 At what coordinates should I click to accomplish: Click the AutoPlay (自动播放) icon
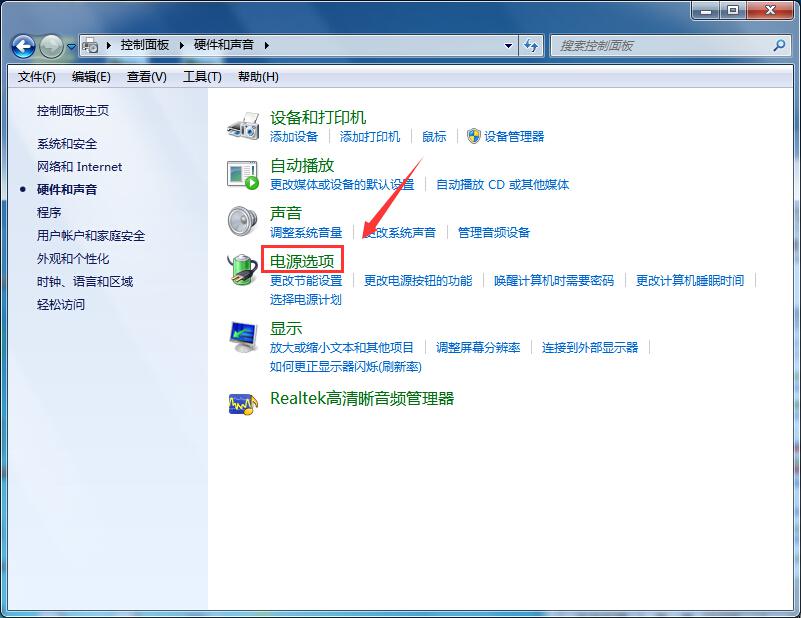coord(243,174)
